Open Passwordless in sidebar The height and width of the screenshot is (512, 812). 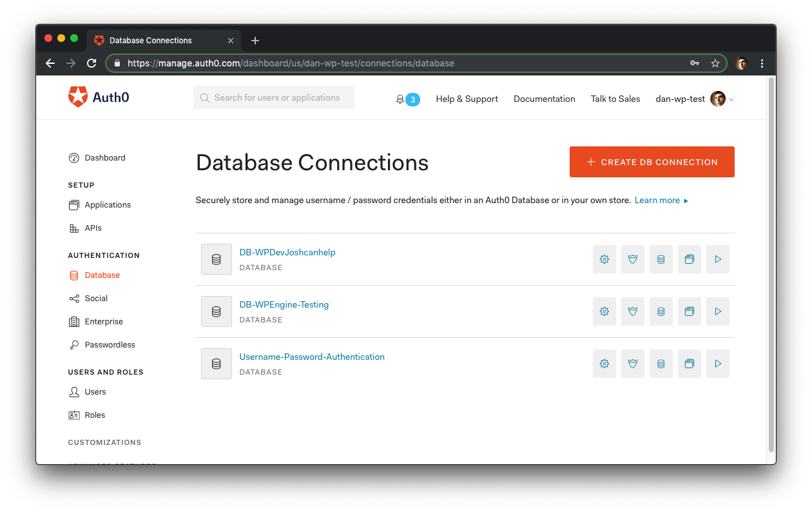[x=102, y=345]
